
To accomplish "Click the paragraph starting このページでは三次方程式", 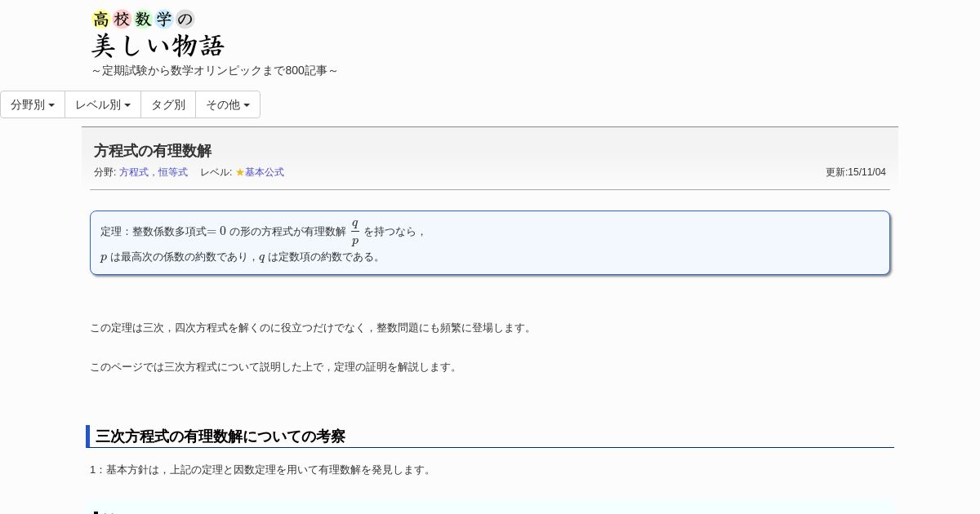I will (275, 367).
